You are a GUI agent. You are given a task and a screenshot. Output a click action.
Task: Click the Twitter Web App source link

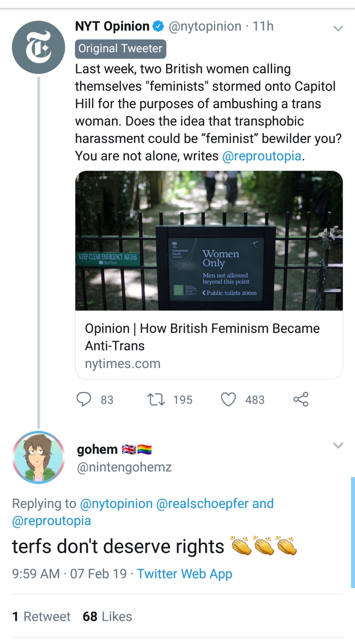click(x=185, y=573)
